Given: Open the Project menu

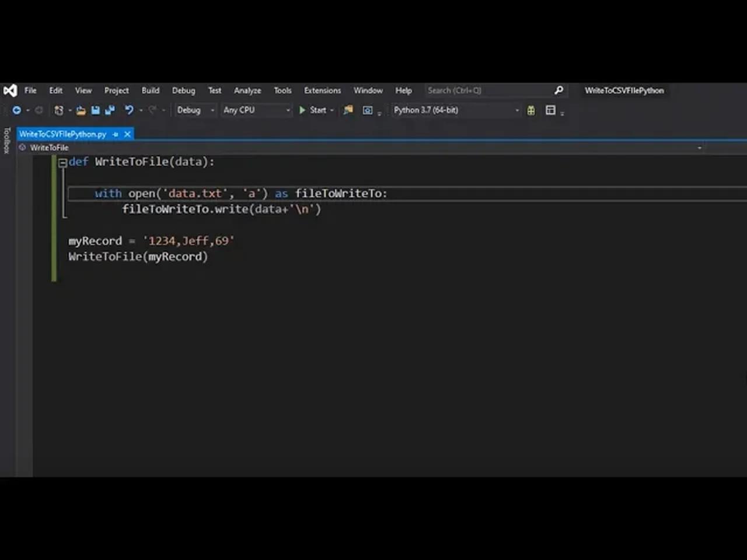Looking at the screenshot, I should coord(116,90).
